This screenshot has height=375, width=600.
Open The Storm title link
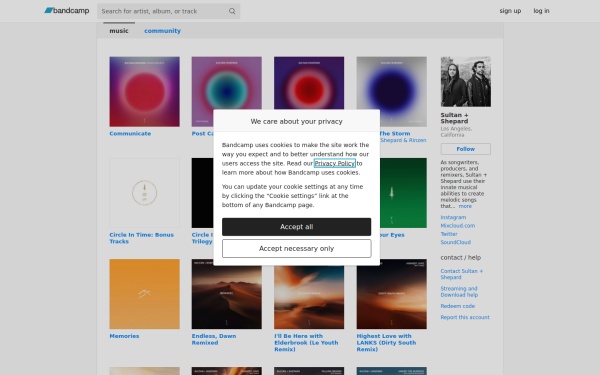click(395, 134)
